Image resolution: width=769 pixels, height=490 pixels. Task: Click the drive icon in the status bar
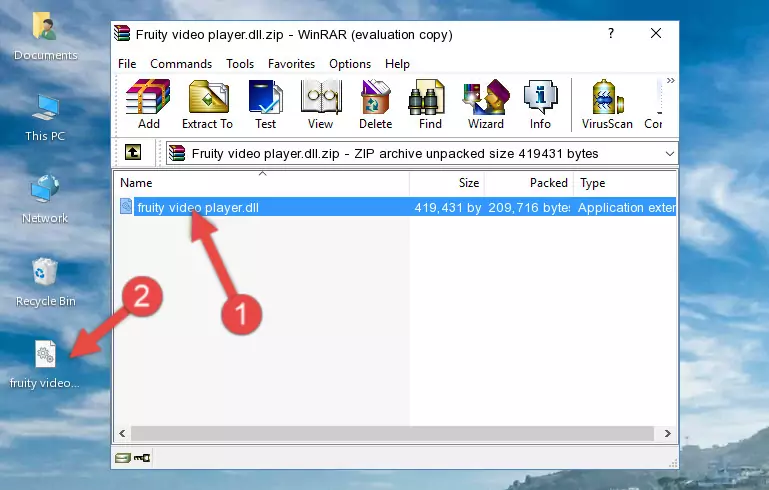123,458
